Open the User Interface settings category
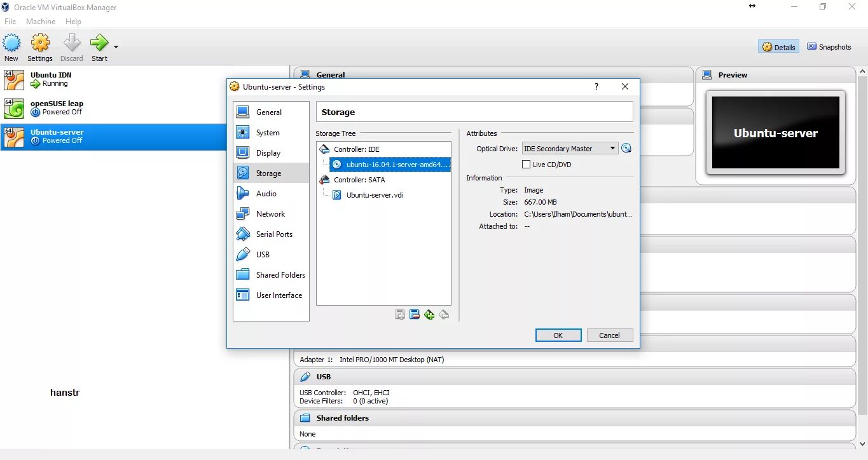Image resolution: width=868 pixels, height=460 pixels. [x=271, y=295]
